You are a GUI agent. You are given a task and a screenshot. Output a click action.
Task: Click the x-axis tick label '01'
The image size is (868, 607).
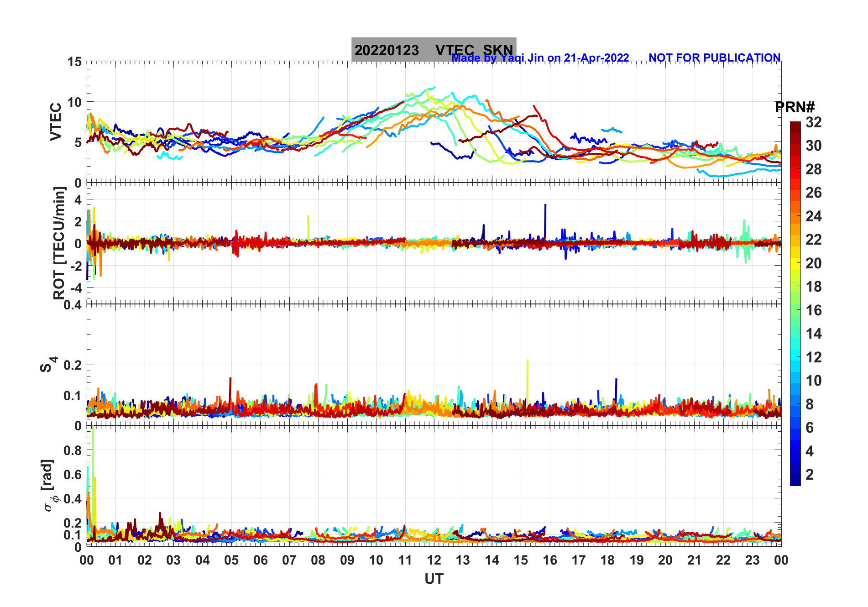(x=115, y=560)
